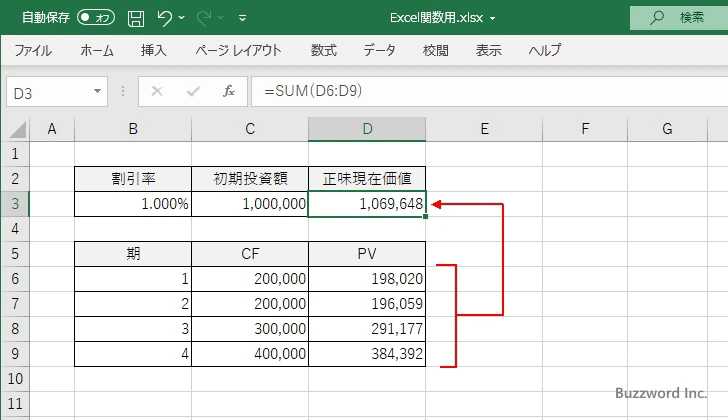Click cell containing 正味現在価値
728x420 pixels.
(367, 179)
